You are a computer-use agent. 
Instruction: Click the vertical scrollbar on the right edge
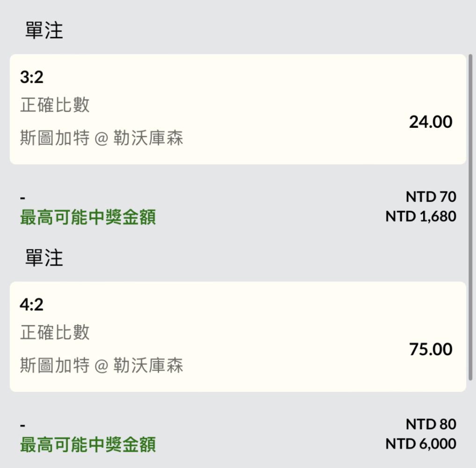coord(470,217)
